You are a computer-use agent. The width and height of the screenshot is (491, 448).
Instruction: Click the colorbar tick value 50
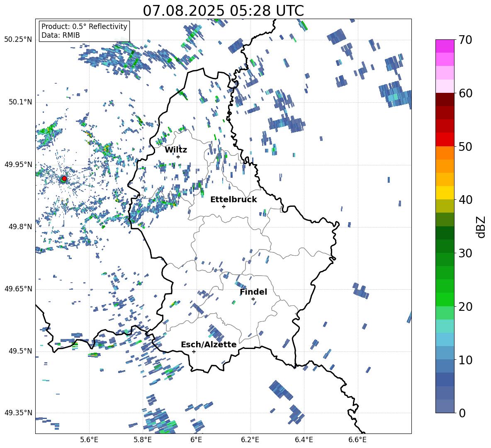point(465,146)
